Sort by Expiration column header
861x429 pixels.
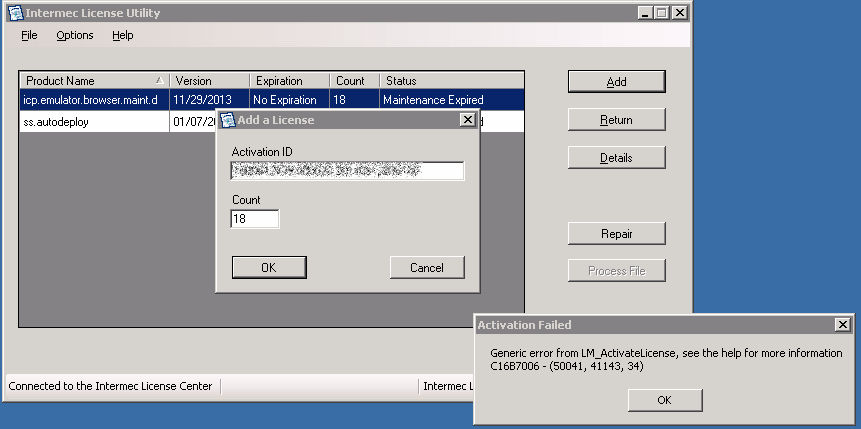(289, 81)
